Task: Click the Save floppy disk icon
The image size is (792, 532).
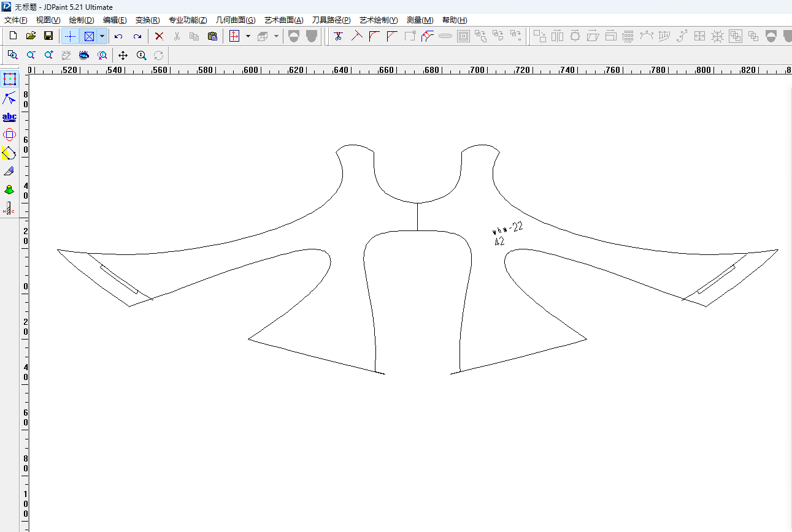Action: [48, 36]
